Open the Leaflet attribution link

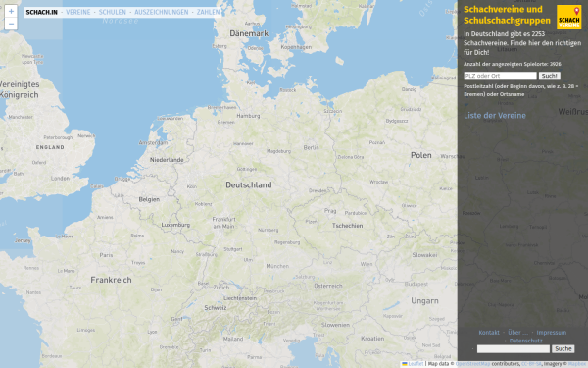click(x=416, y=364)
